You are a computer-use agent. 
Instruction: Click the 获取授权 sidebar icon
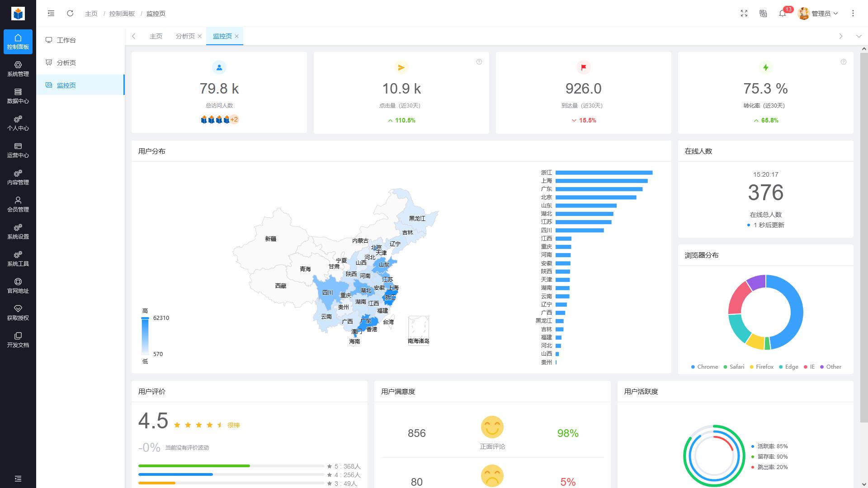tap(18, 313)
